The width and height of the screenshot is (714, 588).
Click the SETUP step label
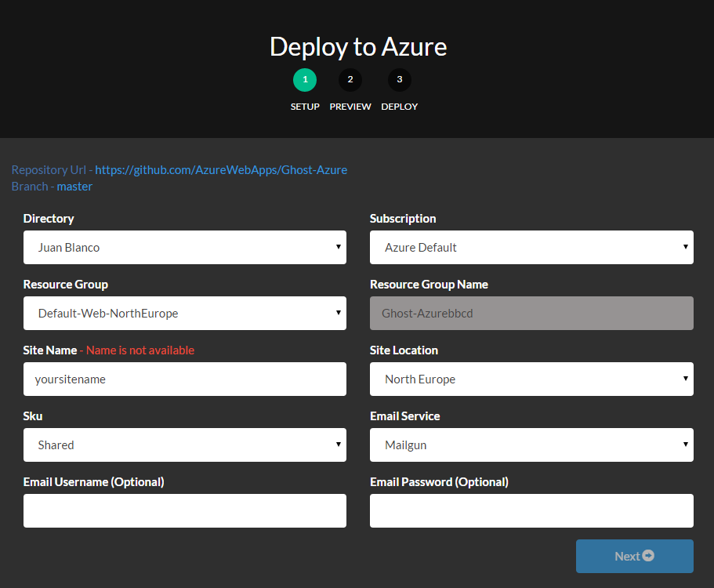[x=305, y=107]
